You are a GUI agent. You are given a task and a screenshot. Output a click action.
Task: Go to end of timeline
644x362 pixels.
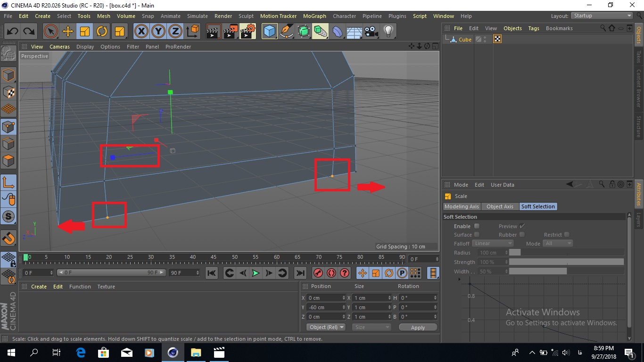(300, 273)
